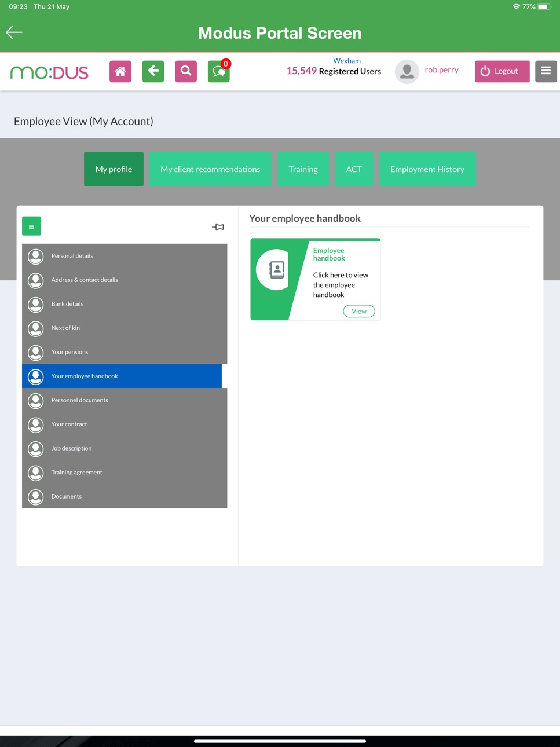The image size is (560, 747).
Task: Open the messages chat bubble icon
Action: click(x=218, y=72)
